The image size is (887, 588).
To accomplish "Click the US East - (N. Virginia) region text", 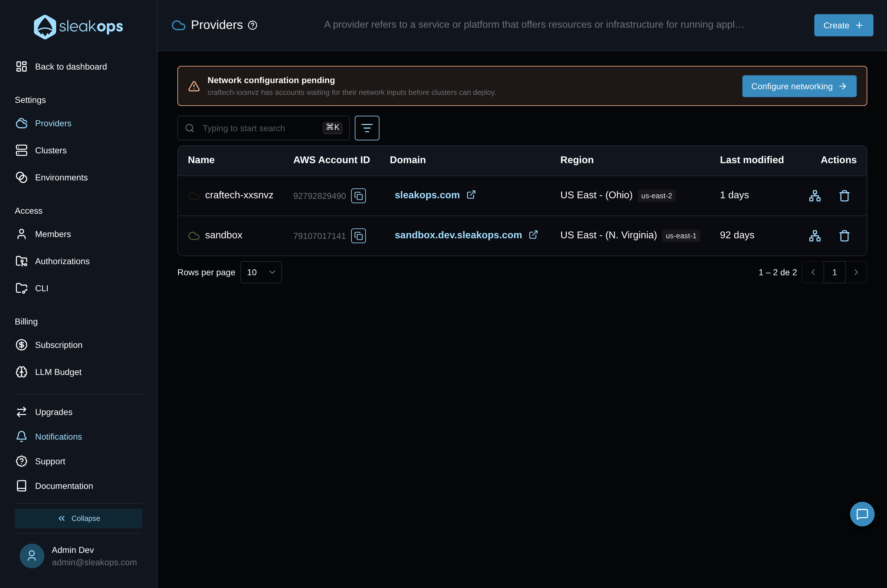I will tap(608, 235).
